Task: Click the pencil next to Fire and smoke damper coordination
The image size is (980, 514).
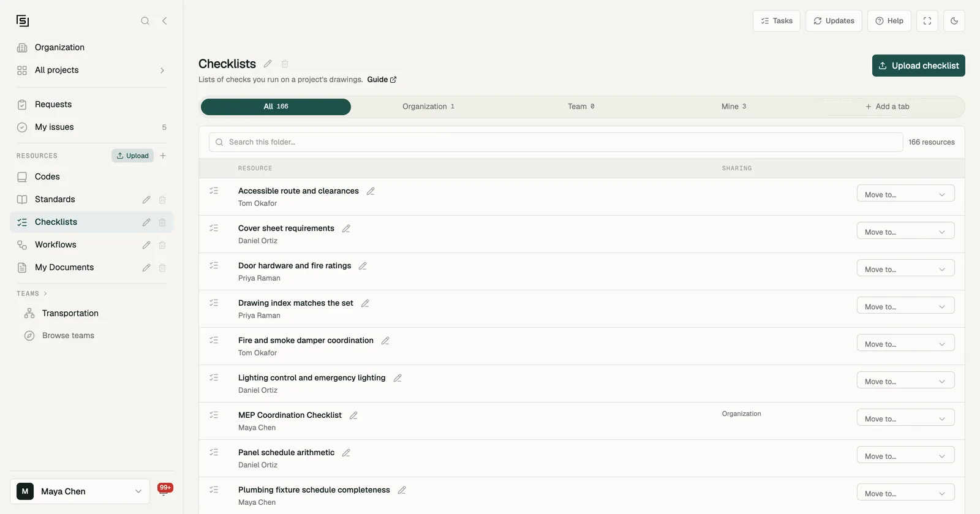Action: pyautogui.click(x=385, y=341)
